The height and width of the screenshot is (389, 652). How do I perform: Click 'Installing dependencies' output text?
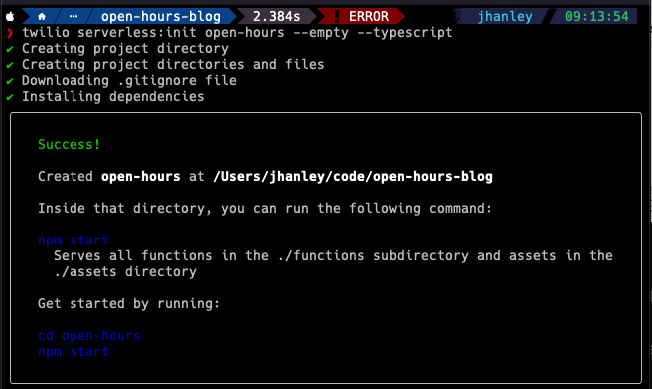coord(113,96)
